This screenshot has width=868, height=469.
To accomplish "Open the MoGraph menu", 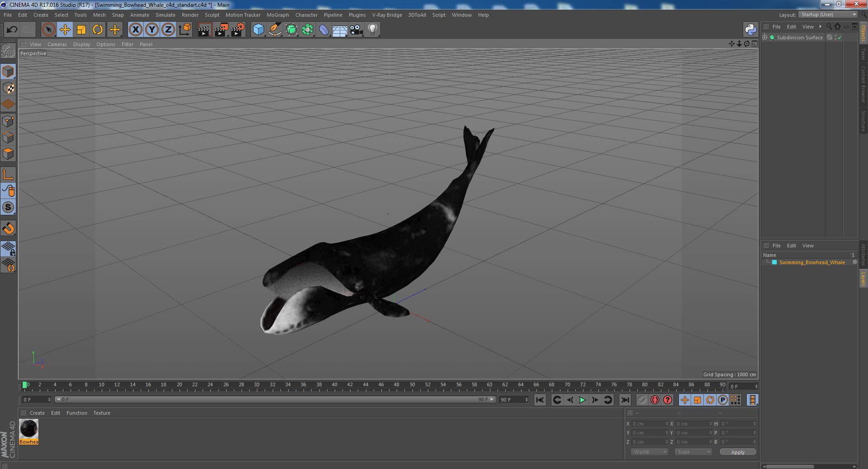I will click(x=278, y=15).
